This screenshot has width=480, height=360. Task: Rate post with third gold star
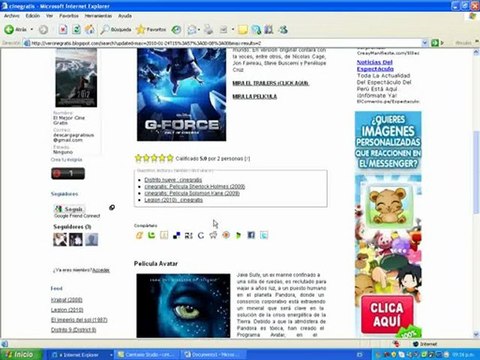[x=154, y=158]
